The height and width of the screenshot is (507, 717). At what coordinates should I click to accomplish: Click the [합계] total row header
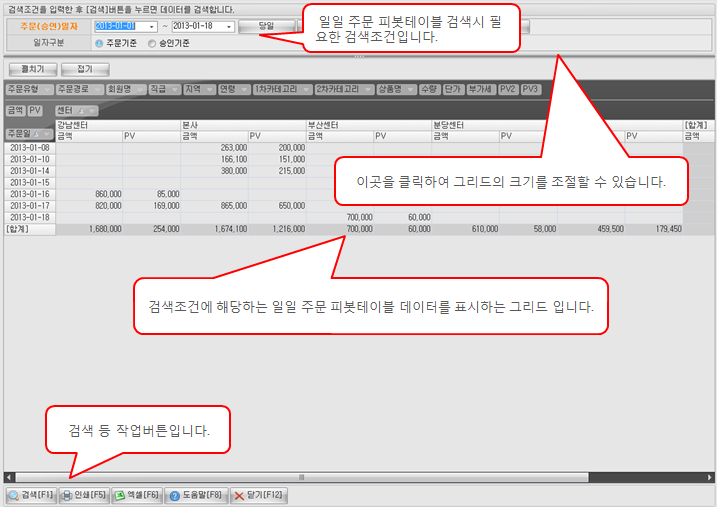click(x=30, y=229)
